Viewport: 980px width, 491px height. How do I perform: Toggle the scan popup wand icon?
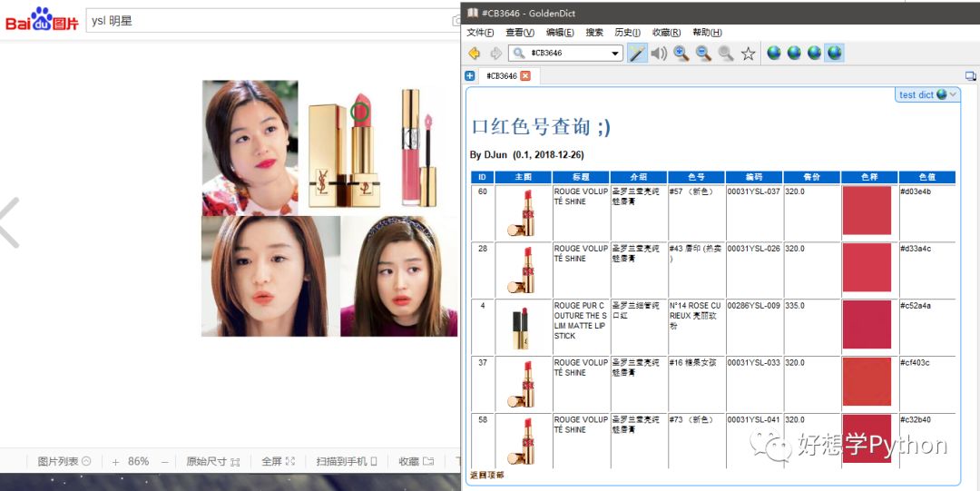pyautogui.click(x=637, y=54)
